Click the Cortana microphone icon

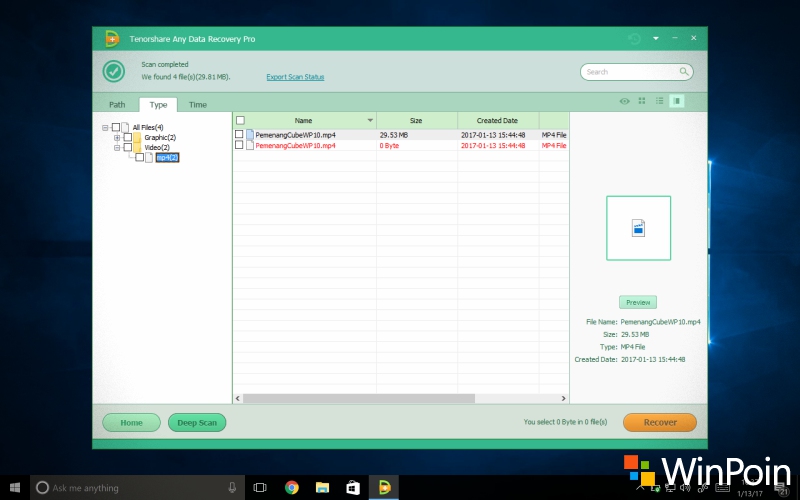click(232, 488)
